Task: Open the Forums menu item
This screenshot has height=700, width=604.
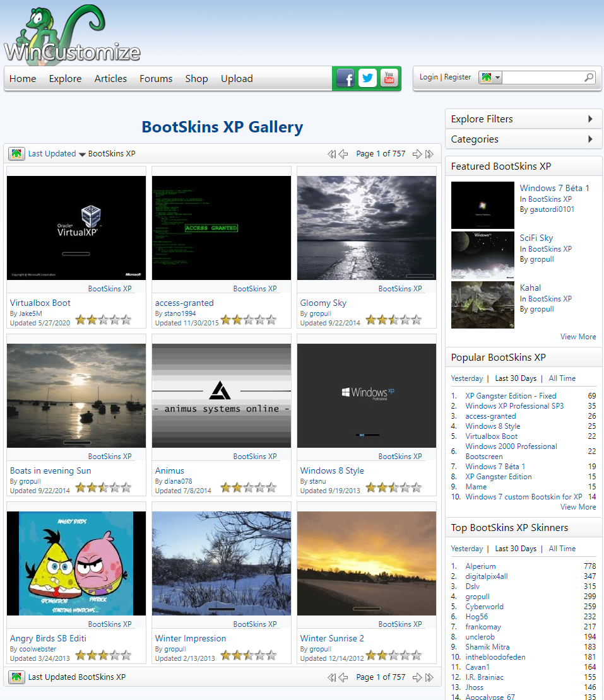Action: pyautogui.click(x=156, y=79)
